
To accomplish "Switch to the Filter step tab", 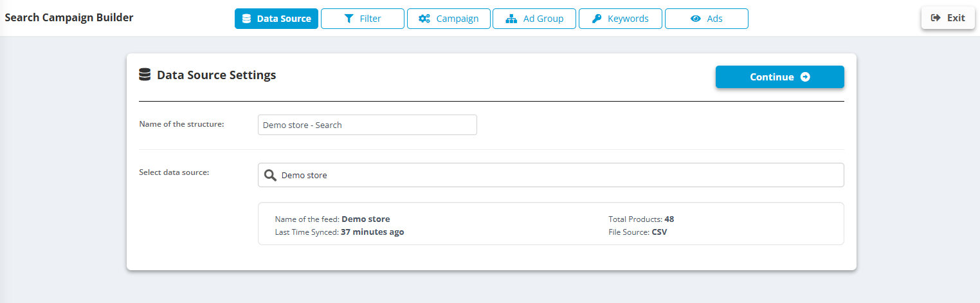I will coord(363,19).
